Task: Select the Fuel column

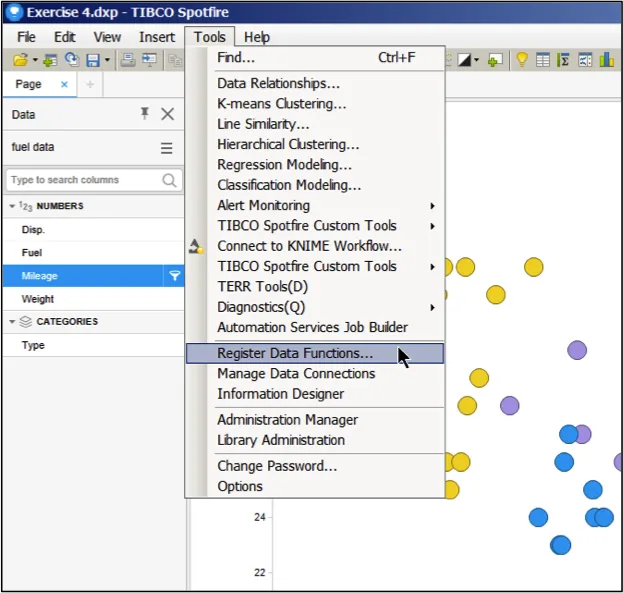Action: pyautogui.click(x=93, y=253)
